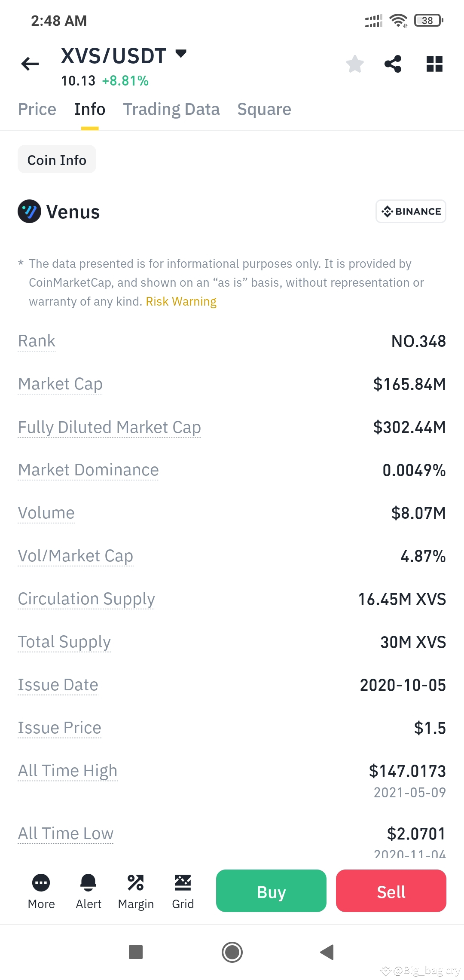Tap the home circle navigation button
This screenshot has height=980, width=464.
click(232, 952)
